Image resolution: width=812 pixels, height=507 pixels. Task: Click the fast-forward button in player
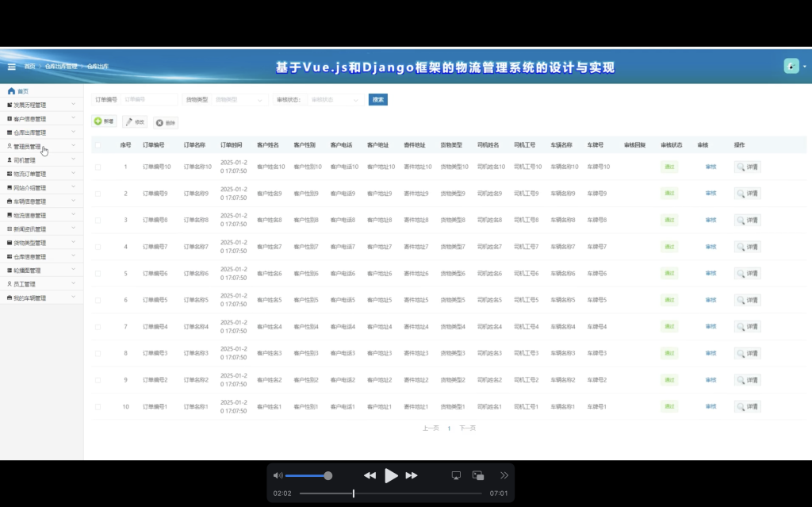coord(412,475)
